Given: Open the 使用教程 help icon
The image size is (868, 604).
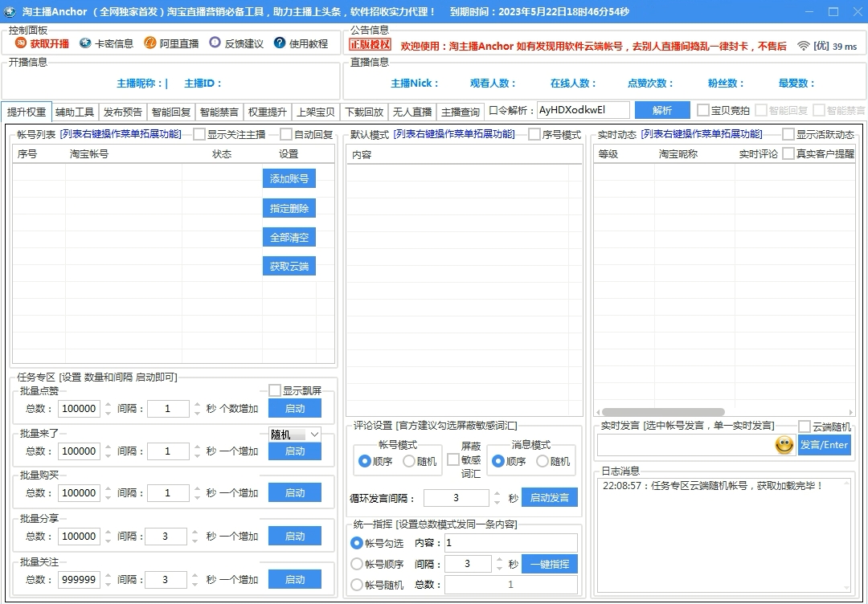Looking at the screenshot, I should [280, 43].
